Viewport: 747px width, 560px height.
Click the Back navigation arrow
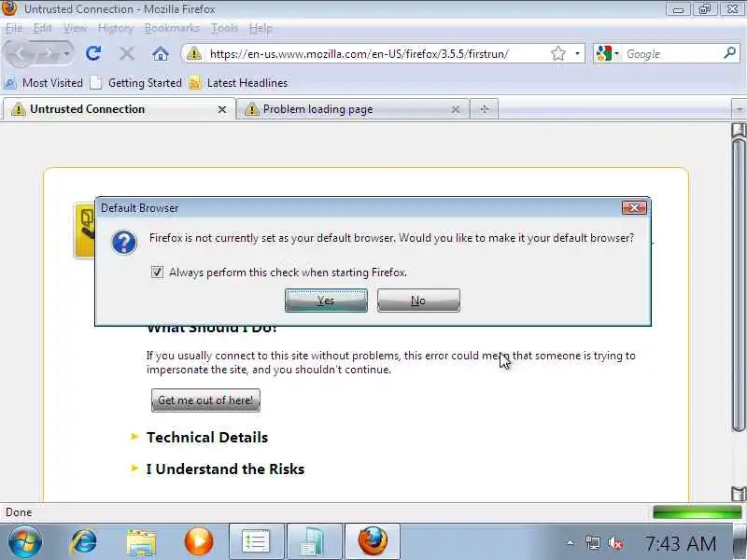click(20, 53)
